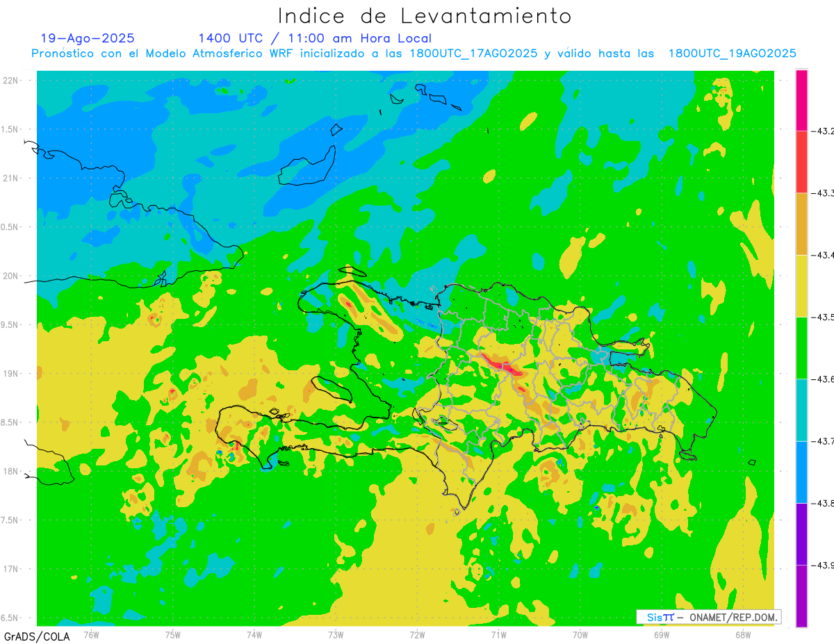Select the 19N latitude label

(11, 374)
